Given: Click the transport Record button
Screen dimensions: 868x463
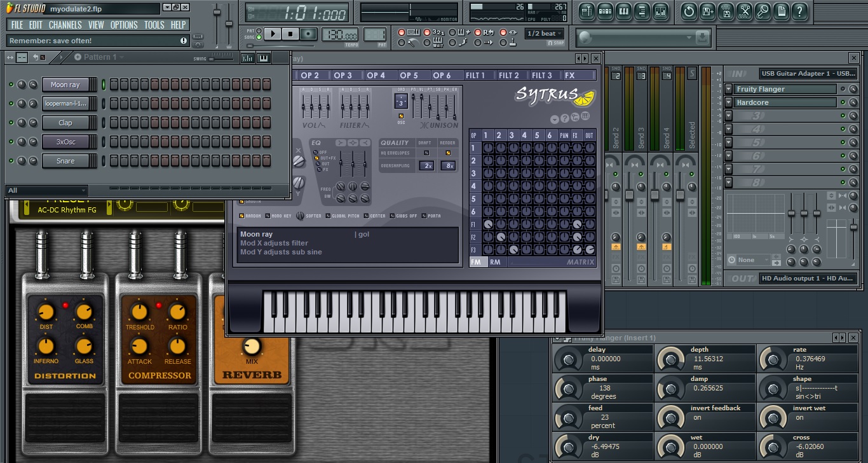Looking at the screenshot, I should [x=308, y=34].
